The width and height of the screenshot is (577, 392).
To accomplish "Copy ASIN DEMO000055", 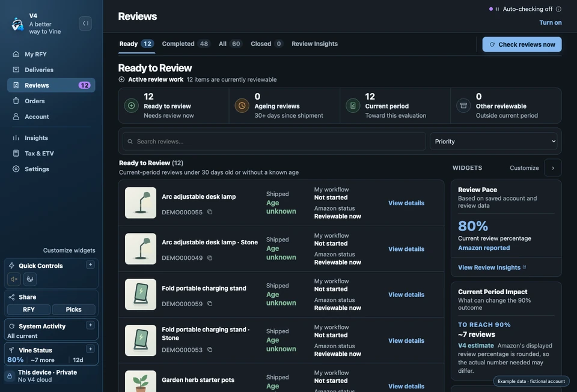I will (210, 212).
